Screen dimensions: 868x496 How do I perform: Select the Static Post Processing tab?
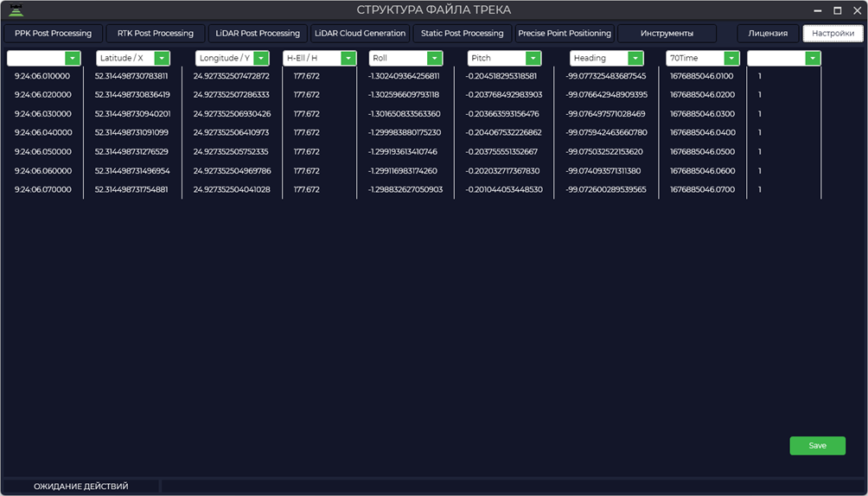[x=463, y=33]
